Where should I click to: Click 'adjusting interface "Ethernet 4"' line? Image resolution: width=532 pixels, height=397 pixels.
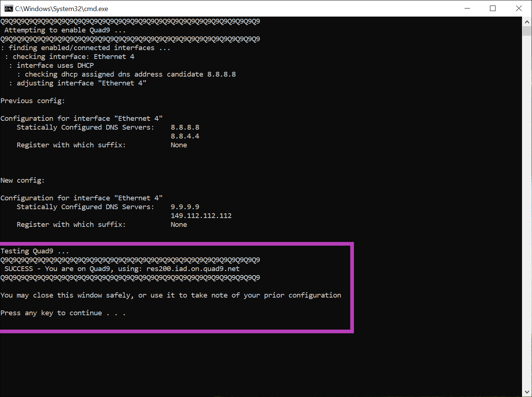(x=78, y=83)
